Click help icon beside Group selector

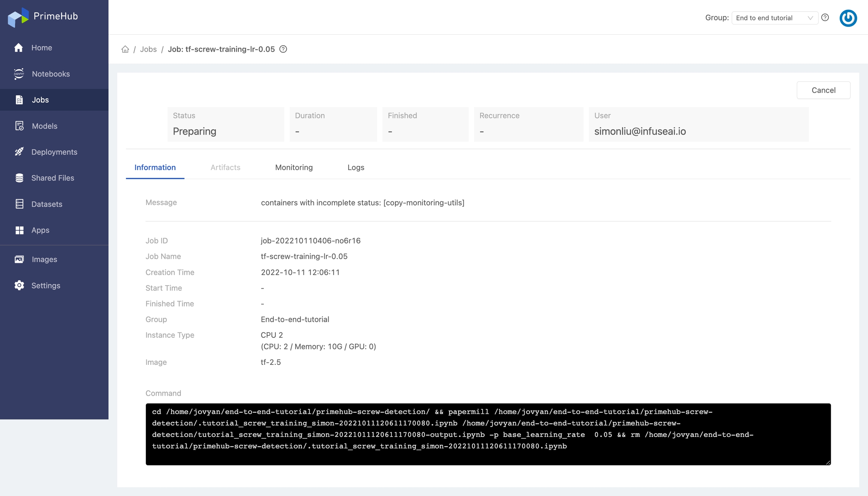tap(825, 18)
